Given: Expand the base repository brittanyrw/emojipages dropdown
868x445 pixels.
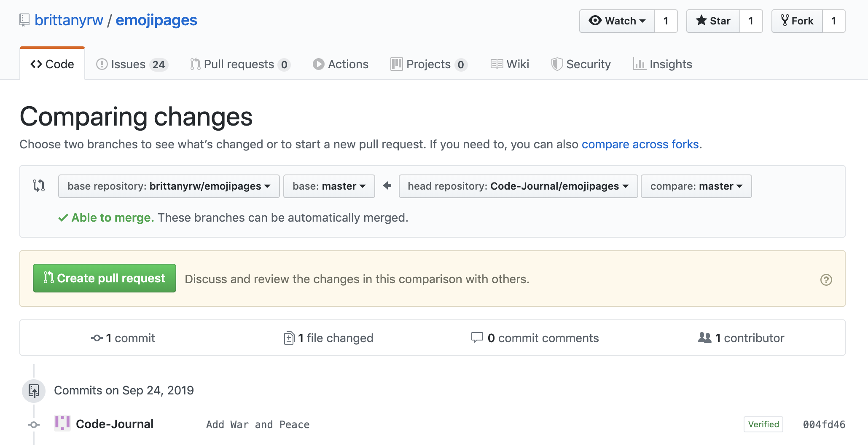Looking at the screenshot, I should 169,186.
